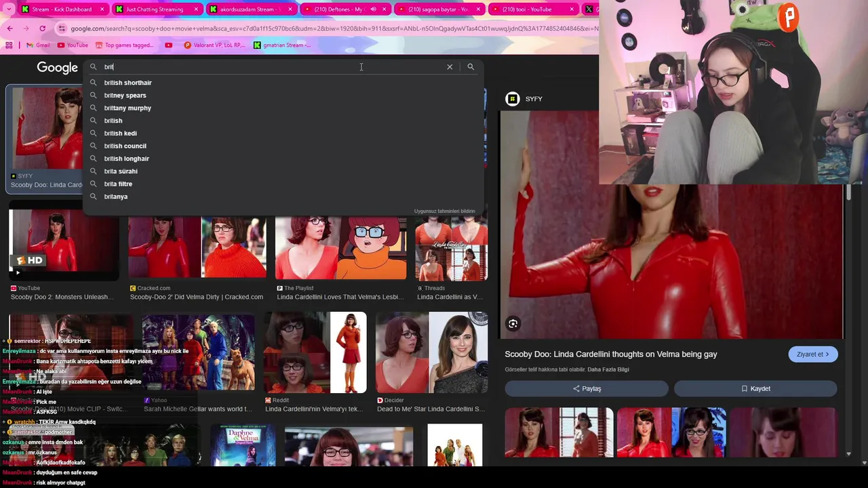The width and height of the screenshot is (868, 488).
Task: Choose the 'british kedi' suggestion
Action: [283, 134]
